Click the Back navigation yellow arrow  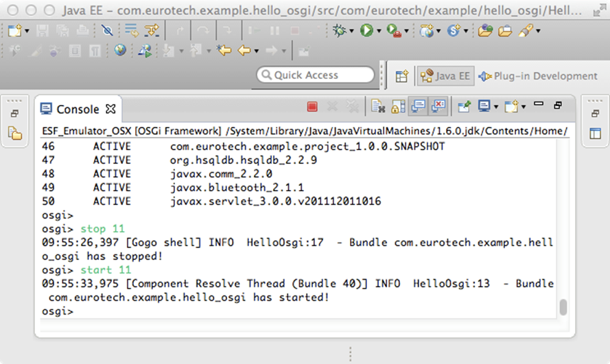(244, 50)
